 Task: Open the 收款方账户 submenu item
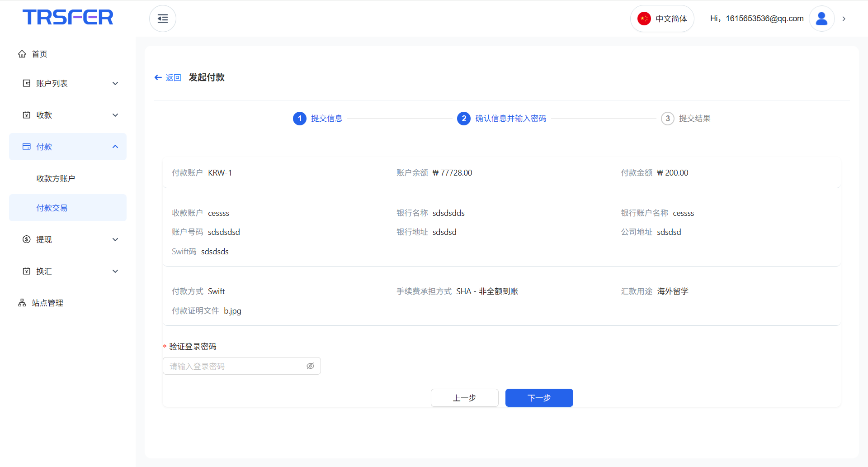click(56, 178)
